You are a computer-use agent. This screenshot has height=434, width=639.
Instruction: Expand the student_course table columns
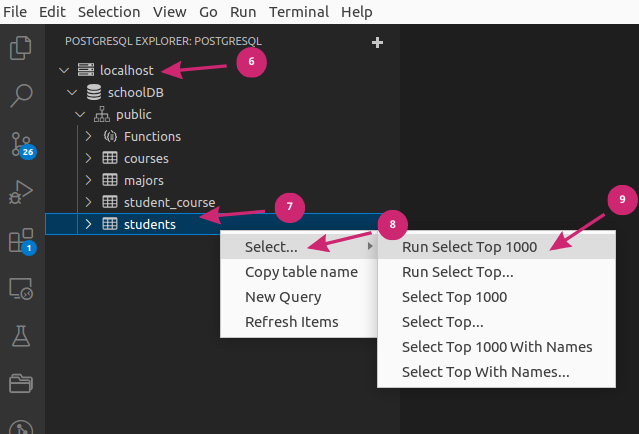click(x=88, y=202)
